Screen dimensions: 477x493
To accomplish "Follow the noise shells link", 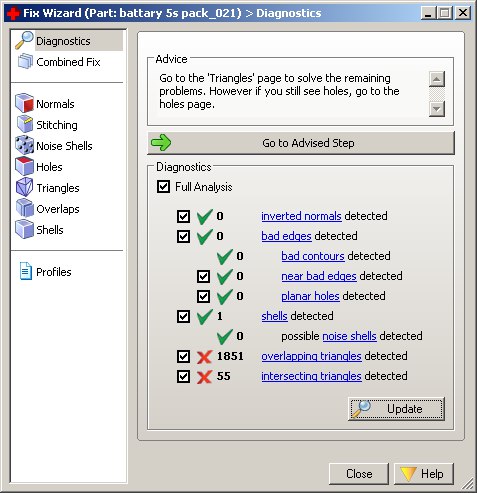I will point(349,336).
